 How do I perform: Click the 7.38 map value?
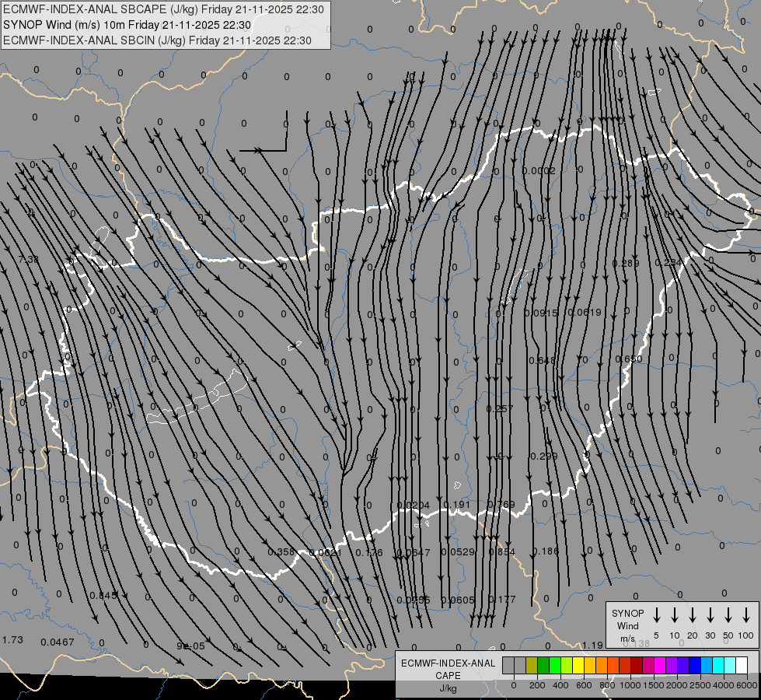[x=28, y=260]
